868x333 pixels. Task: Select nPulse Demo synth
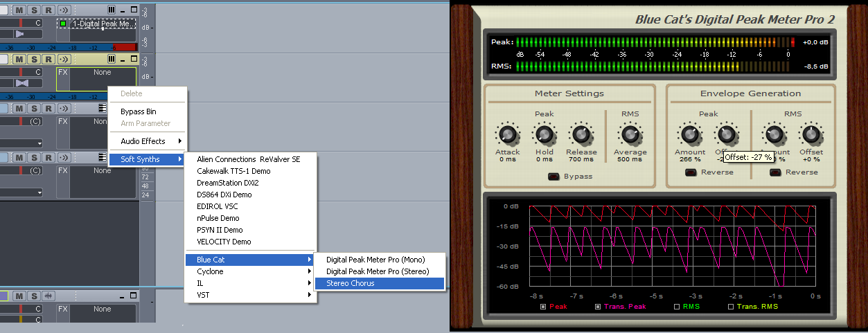(249, 218)
